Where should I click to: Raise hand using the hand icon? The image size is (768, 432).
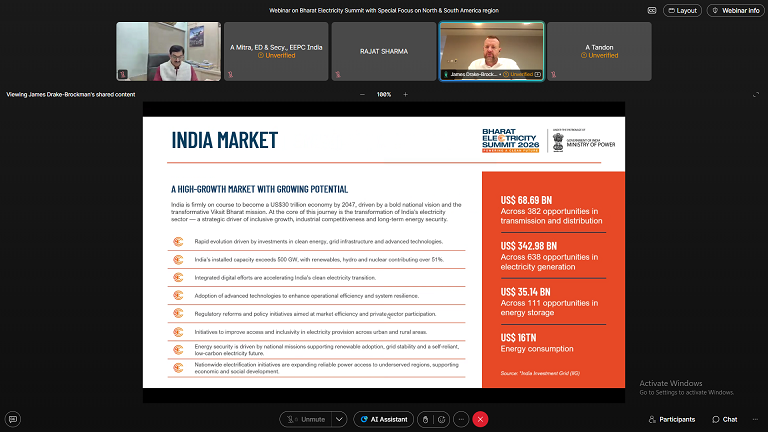425,419
